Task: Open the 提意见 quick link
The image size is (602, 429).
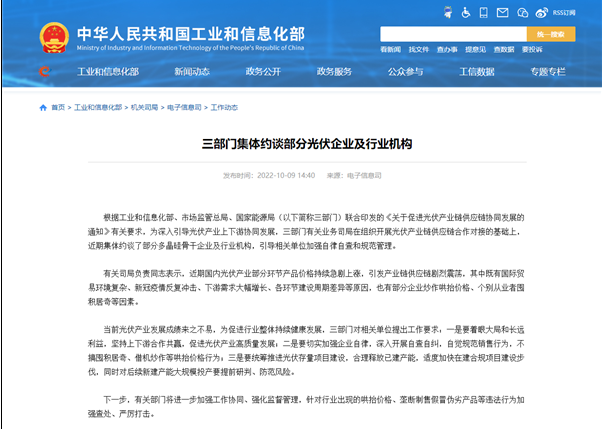Action: click(476, 50)
